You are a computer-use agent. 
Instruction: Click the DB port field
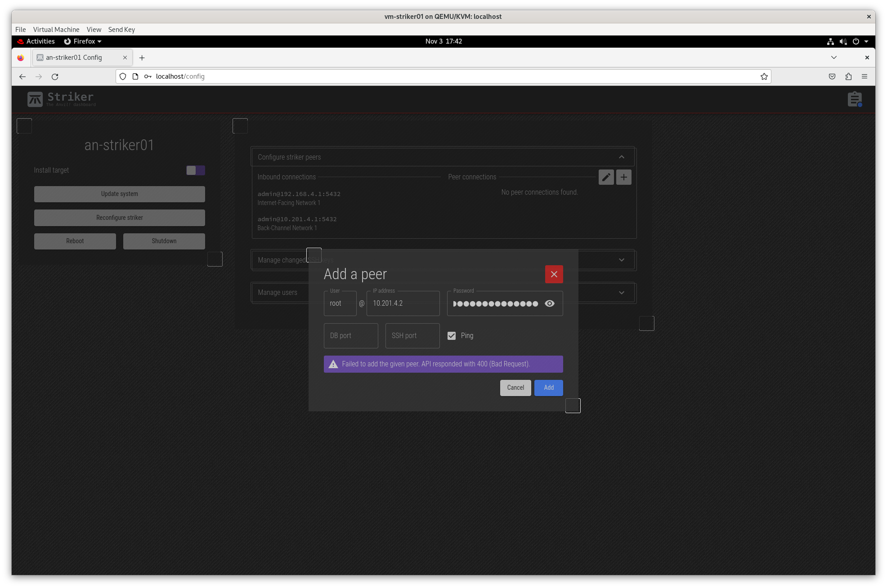click(351, 336)
